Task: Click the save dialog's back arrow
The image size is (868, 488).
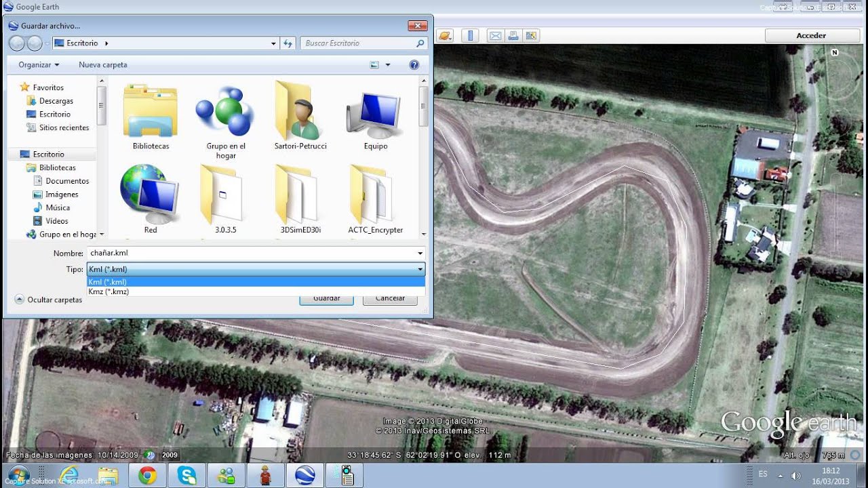Action: click(x=17, y=43)
